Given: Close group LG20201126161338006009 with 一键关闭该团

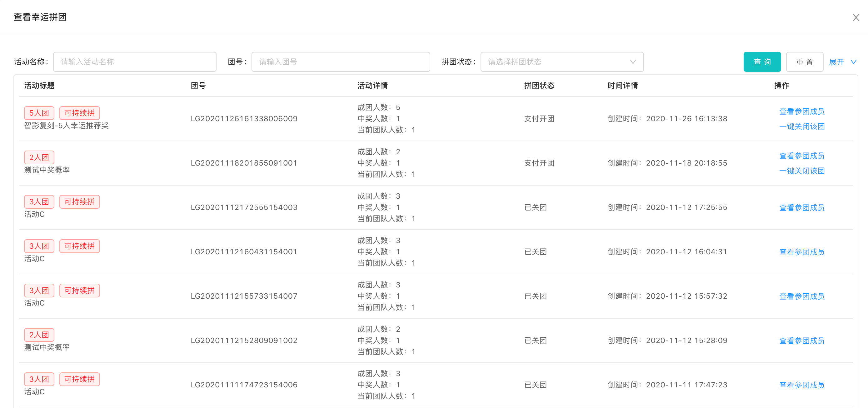Looking at the screenshot, I should (802, 127).
